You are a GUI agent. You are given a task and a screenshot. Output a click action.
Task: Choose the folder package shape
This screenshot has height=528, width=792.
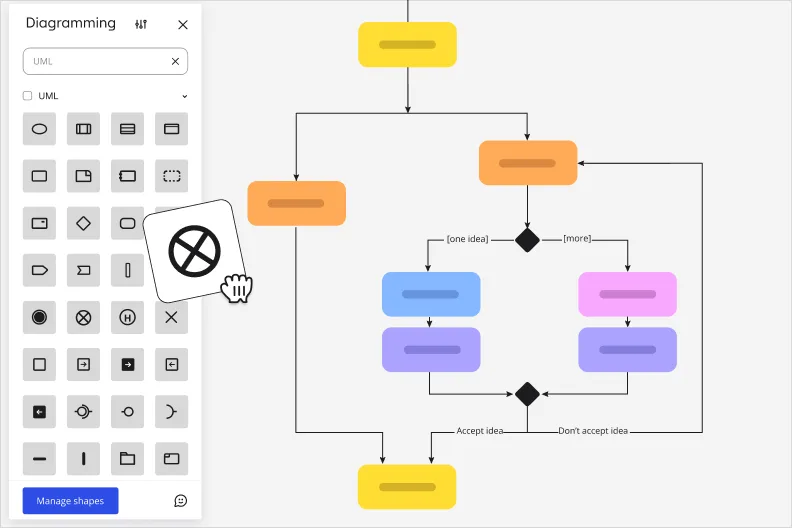128,459
